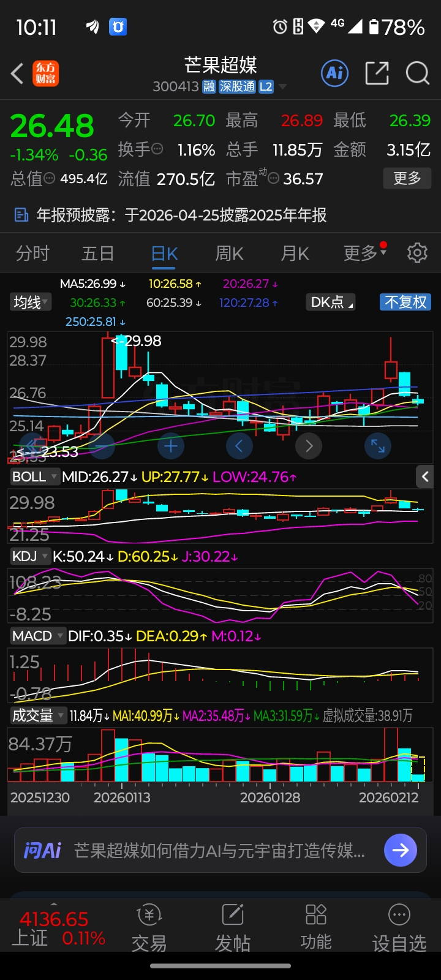Tap info icon next to 总值
The width and height of the screenshot is (441, 980).
click(50, 178)
